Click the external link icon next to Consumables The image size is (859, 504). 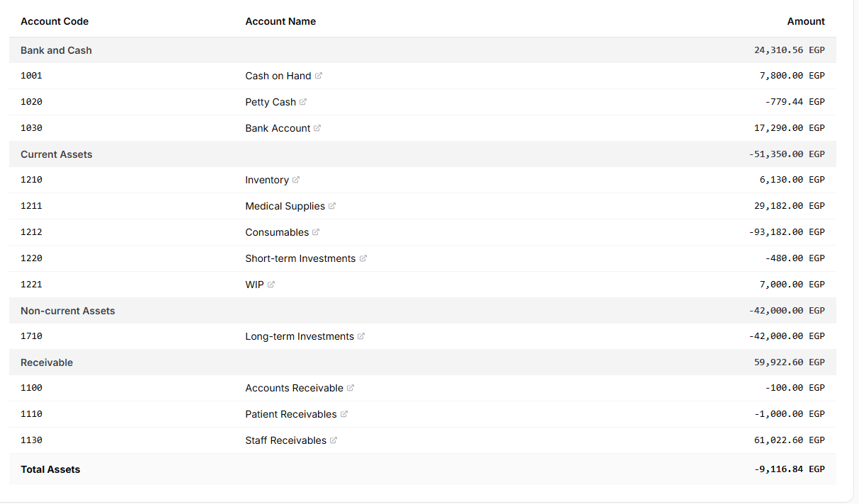316,232
